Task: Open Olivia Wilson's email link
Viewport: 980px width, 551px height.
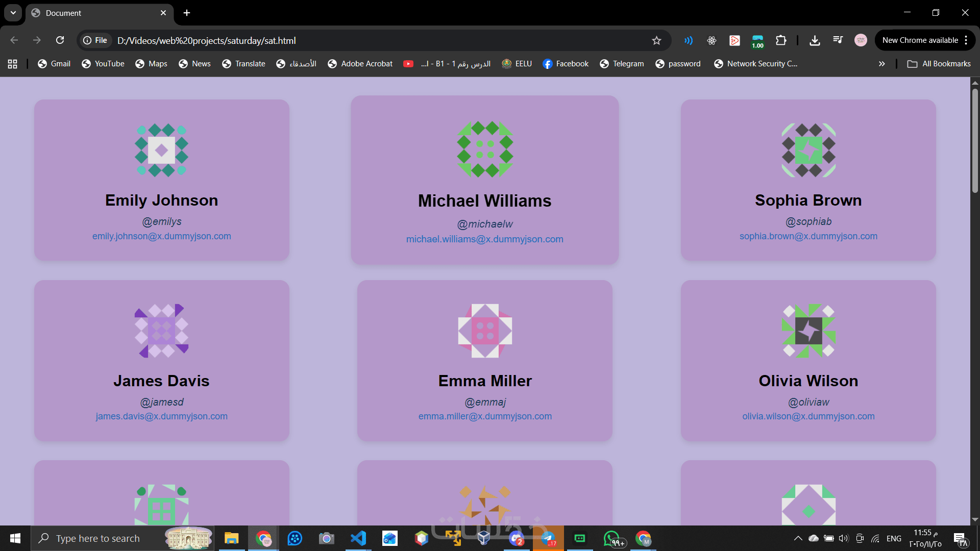Action: [x=808, y=416]
